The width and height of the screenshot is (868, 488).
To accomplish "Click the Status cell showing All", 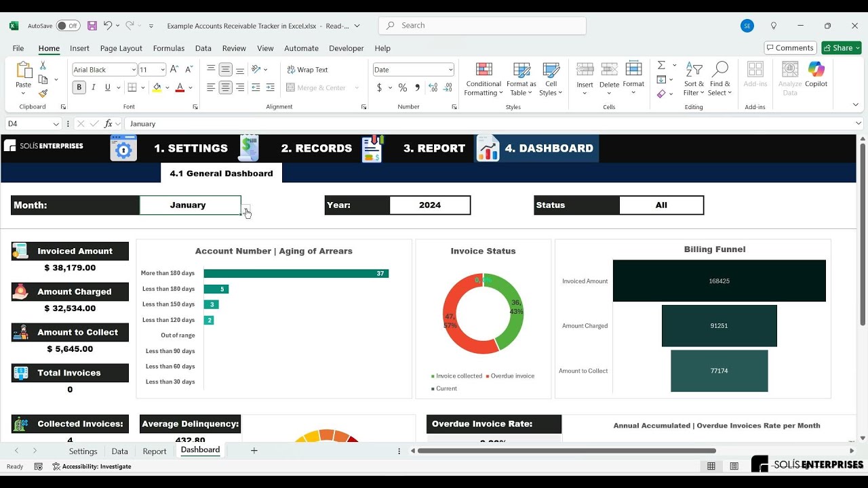I will point(661,205).
